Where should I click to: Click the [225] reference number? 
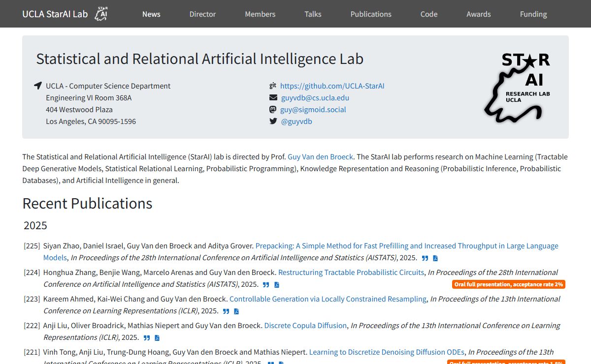32,245
